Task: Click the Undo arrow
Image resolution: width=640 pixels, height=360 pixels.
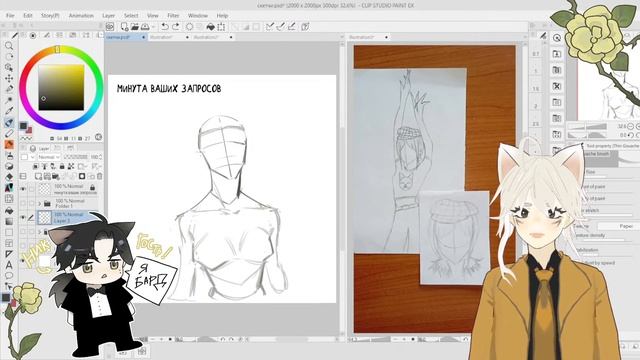Action: click(164, 27)
